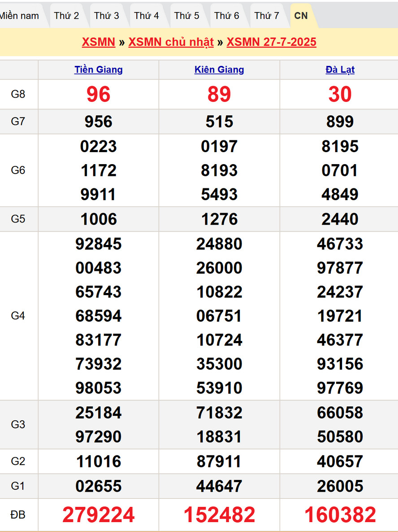This screenshot has height=532, width=398.
Task: Follow the XSMN chủ nhật link
Action: pyautogui.click(x=171, y=42)
